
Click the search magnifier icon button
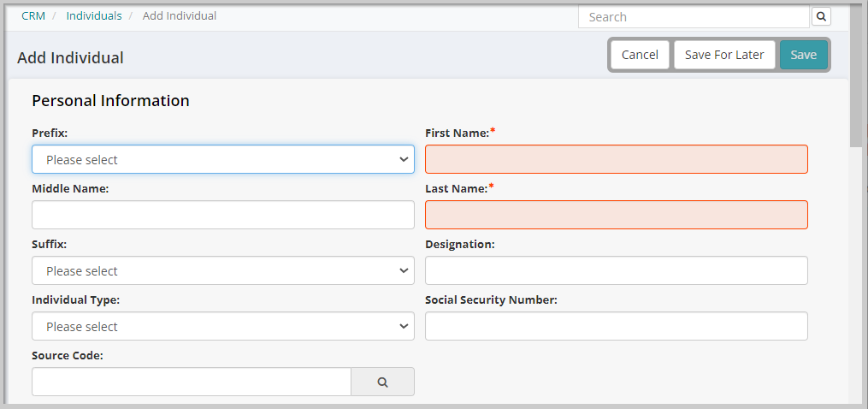(x=821, y=16)
